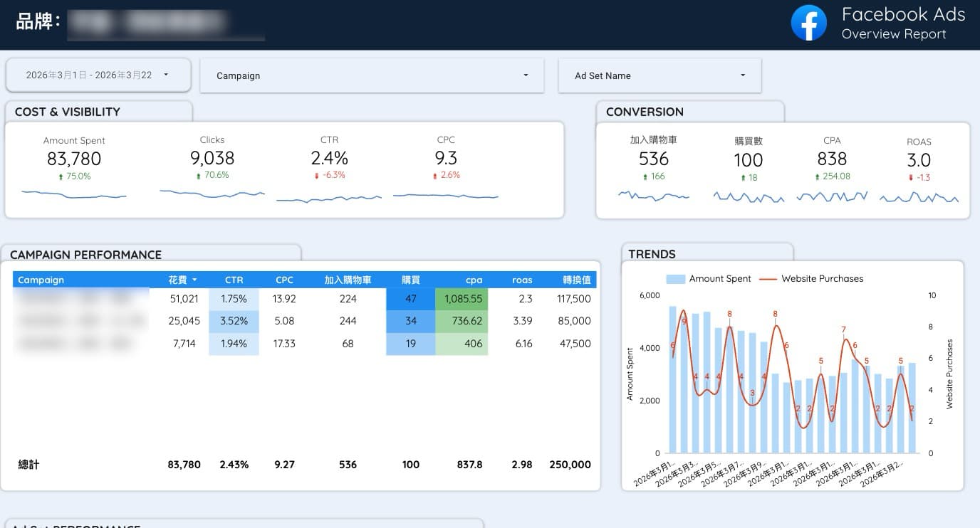Screen dimensions: 980x528
Task: Click the cpa column header
Action: 474,280
